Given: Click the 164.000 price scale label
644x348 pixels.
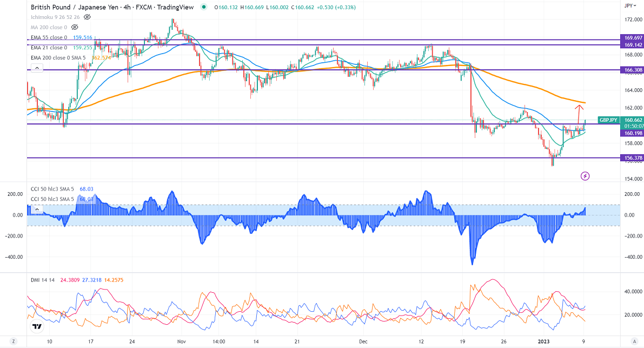Looking at the screenshot, I should (x=633, y=90).
